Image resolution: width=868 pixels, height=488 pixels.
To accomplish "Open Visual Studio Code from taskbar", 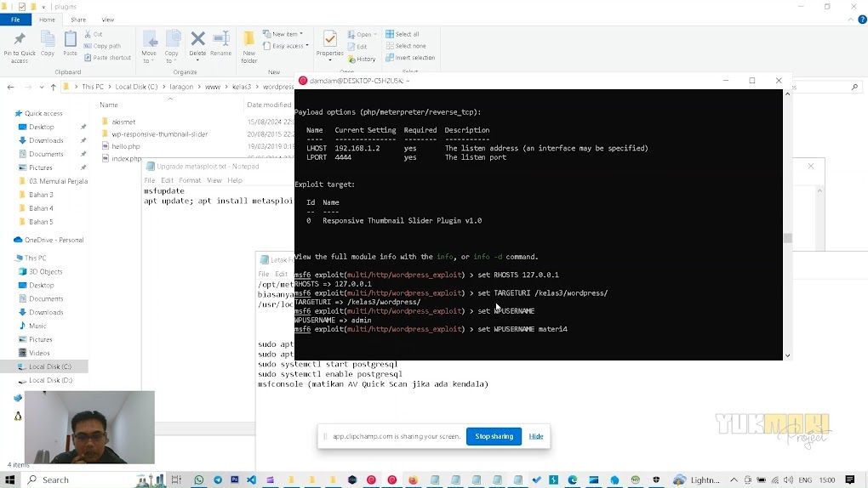I will coord(251,479).
